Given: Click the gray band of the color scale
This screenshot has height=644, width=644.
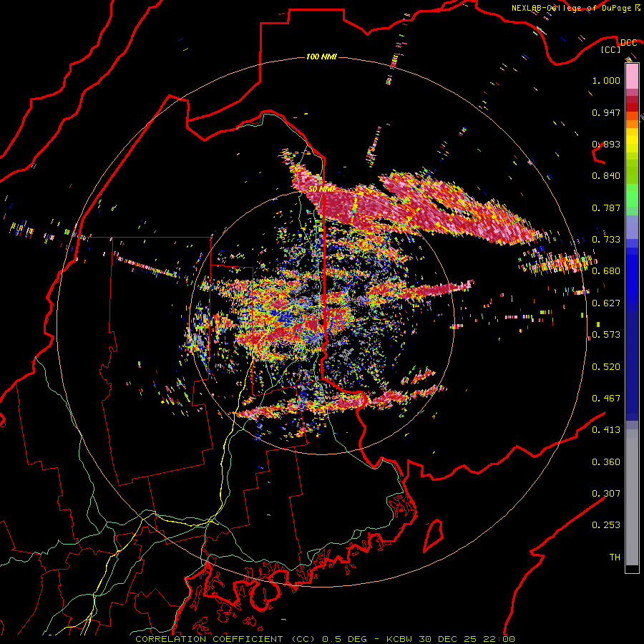Looking at the screenshot, I should pos(632,497).
